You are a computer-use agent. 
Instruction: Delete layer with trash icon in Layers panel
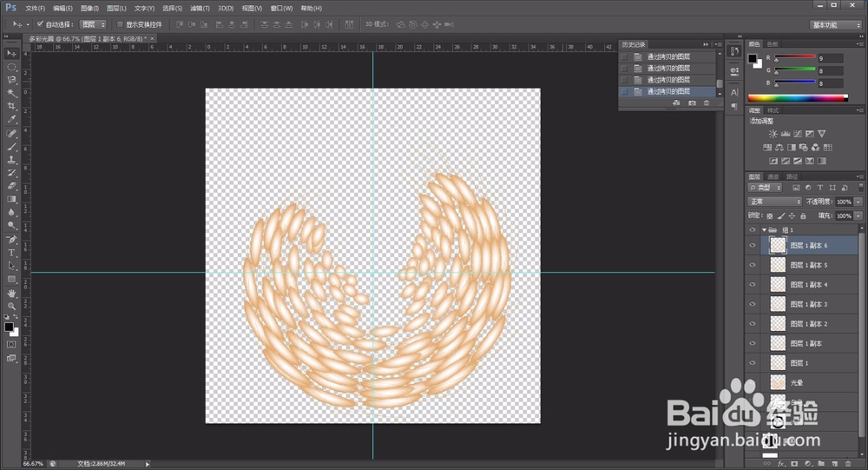848,463
